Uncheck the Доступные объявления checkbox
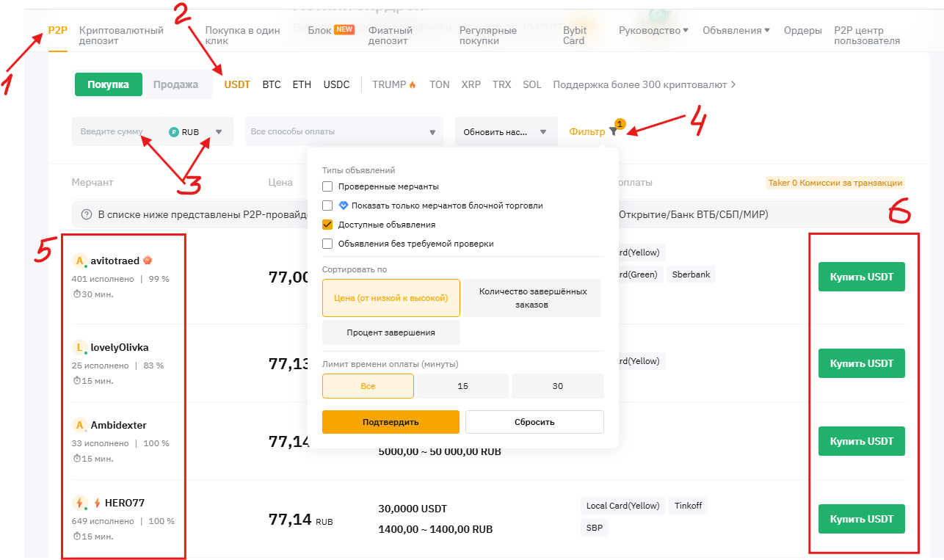The width and height of the screenshot is (944, 560). 327,225
